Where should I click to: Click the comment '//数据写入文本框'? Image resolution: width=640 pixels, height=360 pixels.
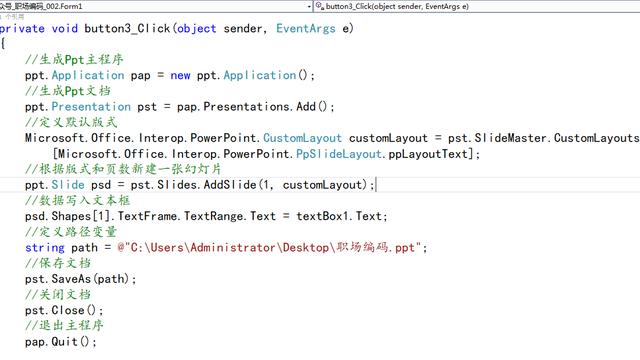pyautogui.click(x=78, y=200)
